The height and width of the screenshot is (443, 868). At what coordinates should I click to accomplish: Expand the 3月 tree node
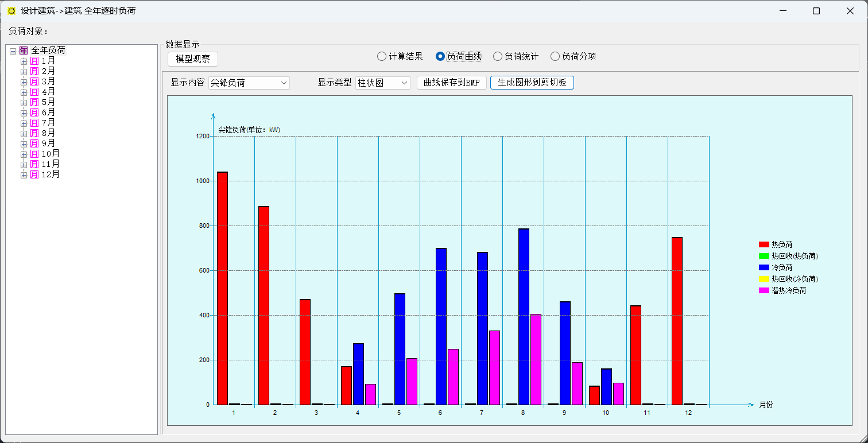(24, 81)
